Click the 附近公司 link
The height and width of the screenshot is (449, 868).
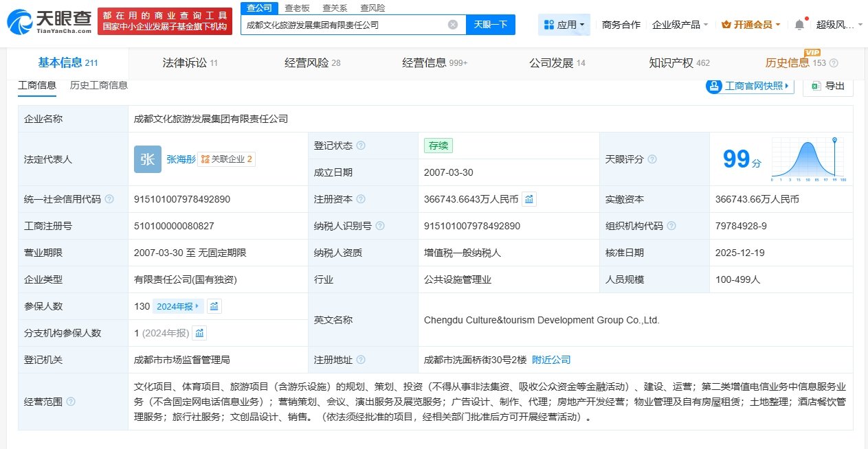(x=551, y=360)
